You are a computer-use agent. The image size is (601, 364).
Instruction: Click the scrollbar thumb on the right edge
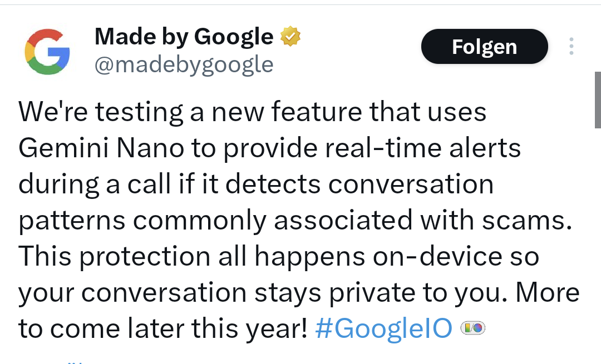[x=597, y=100]
